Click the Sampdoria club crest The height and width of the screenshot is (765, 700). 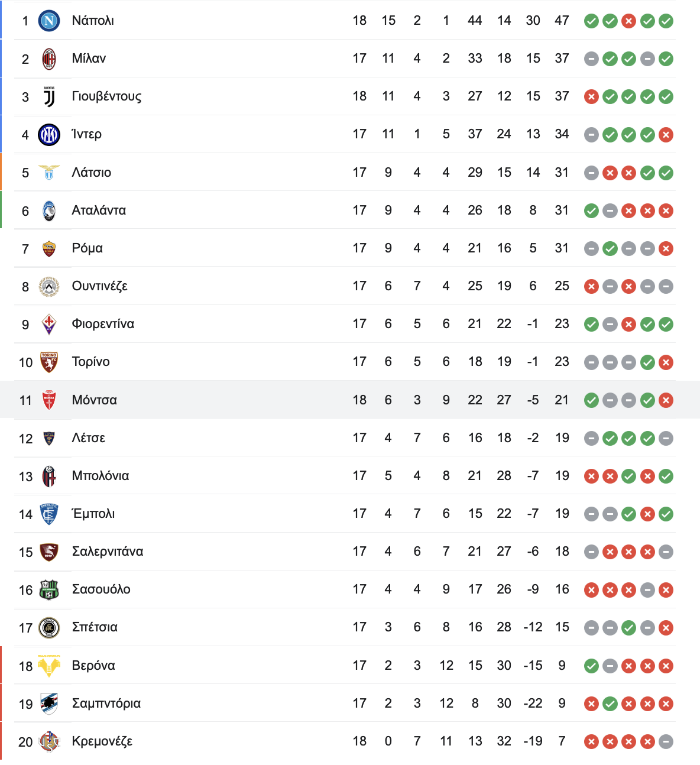pyautogui.click(x=49, y=704)
